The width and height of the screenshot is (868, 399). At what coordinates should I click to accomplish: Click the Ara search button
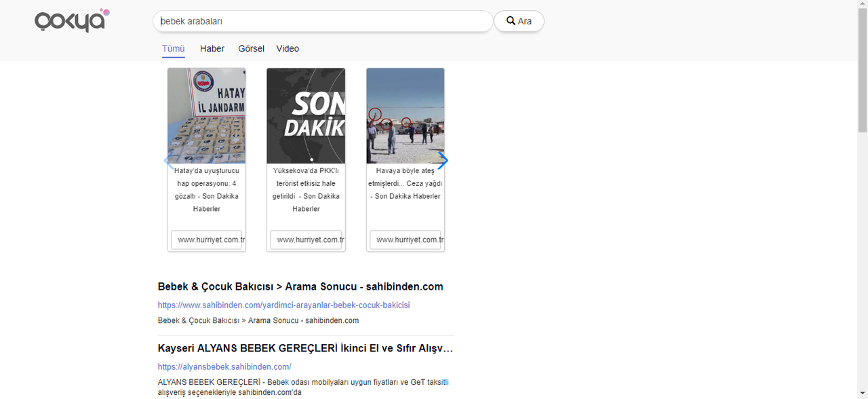[x=519, y=21]
